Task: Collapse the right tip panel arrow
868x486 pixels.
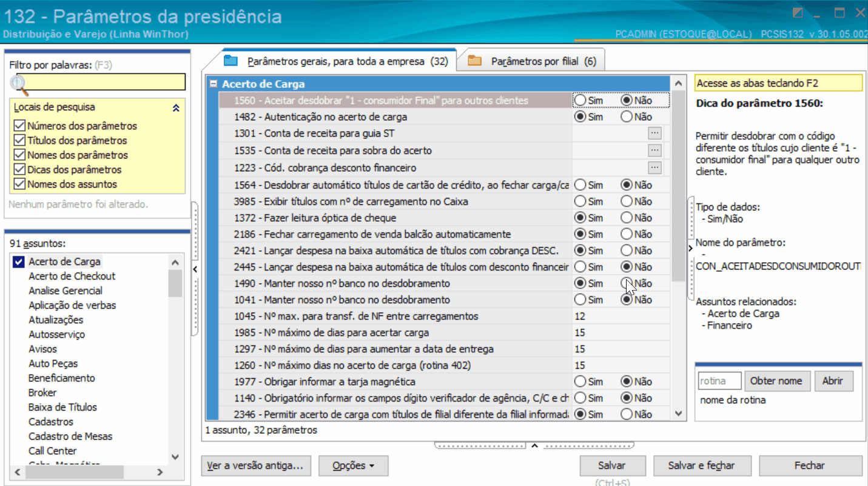Action: tap(691, 248)
